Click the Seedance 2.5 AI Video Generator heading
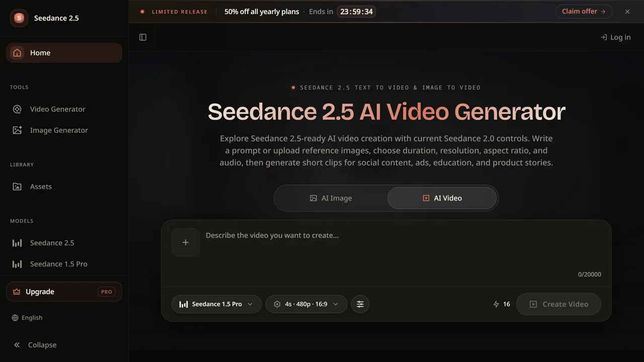The height and width of the screenshot is (362, 644). click(x=386, y=112)
